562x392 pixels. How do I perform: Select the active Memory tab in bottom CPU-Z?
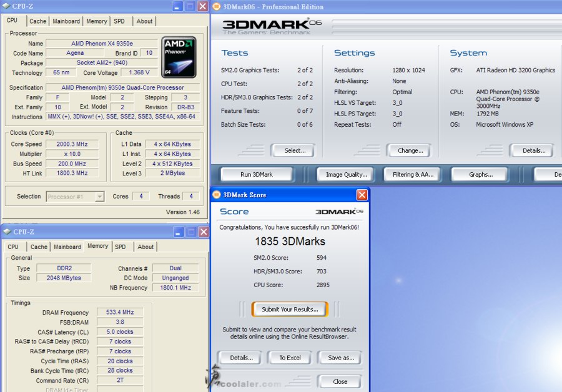pos(98,246)
